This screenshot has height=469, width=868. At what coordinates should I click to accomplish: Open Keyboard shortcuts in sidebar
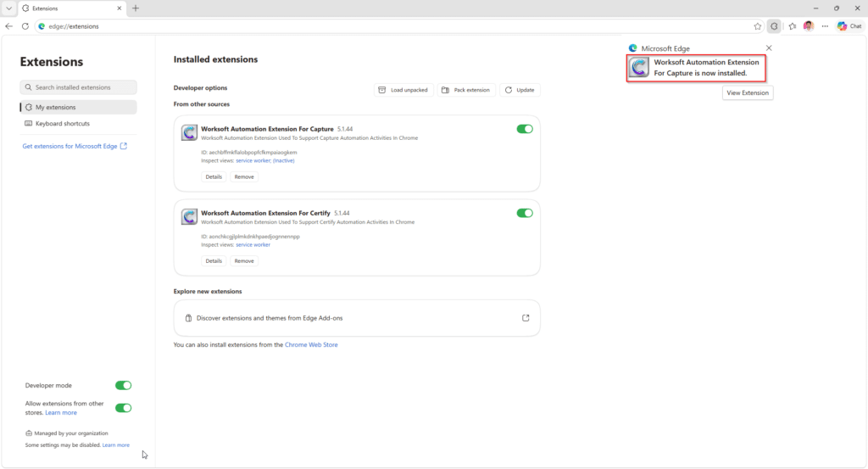tap(79, 124)
